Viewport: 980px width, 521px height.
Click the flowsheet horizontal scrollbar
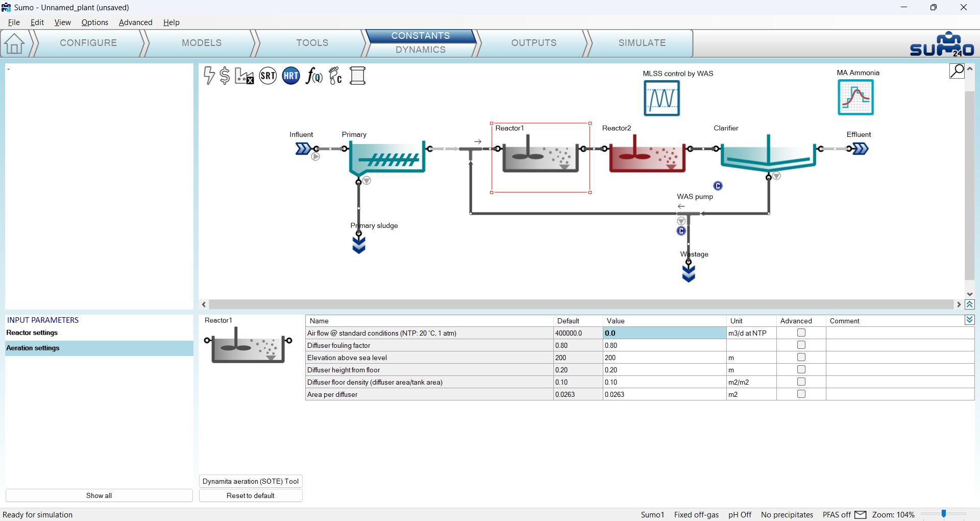coord(581,304)
